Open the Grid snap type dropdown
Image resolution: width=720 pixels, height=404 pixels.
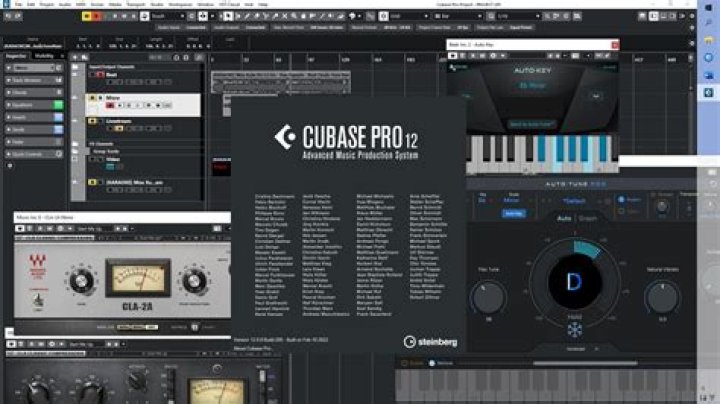click(409, 16)
